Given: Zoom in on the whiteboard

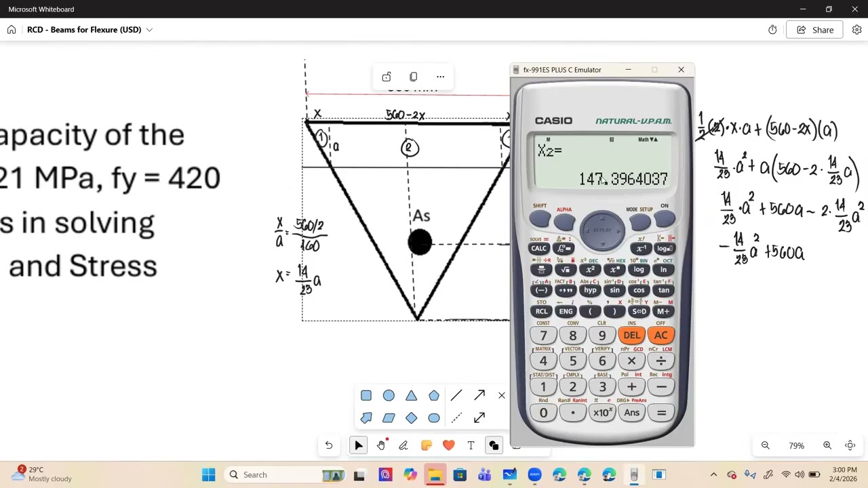Looking at the screenshot, I should [x=827, y=445].
